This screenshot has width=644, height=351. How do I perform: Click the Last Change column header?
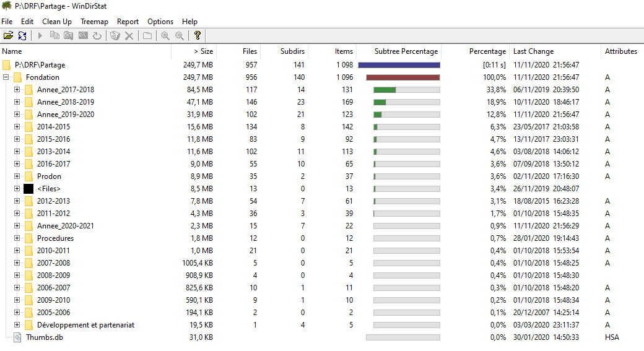click(x=533, y=51)
